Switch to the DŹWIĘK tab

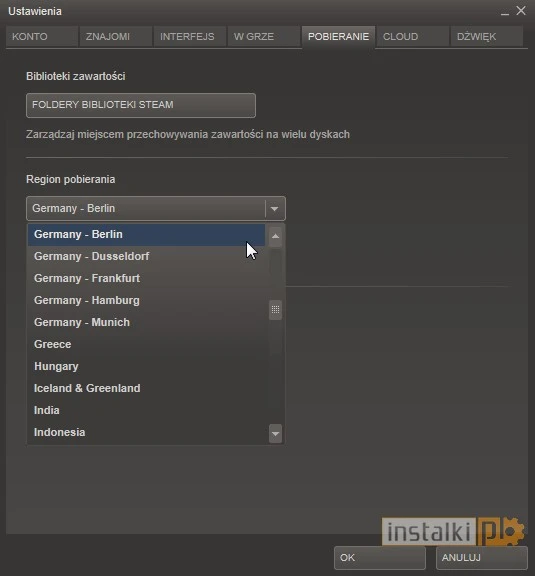pyautogui.click(x=487, y=36)
